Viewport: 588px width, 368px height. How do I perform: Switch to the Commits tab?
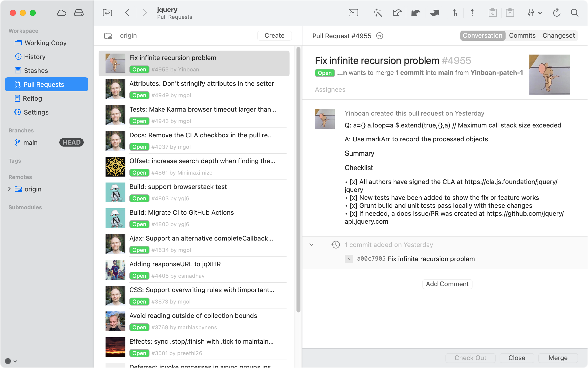coord(522,35)
